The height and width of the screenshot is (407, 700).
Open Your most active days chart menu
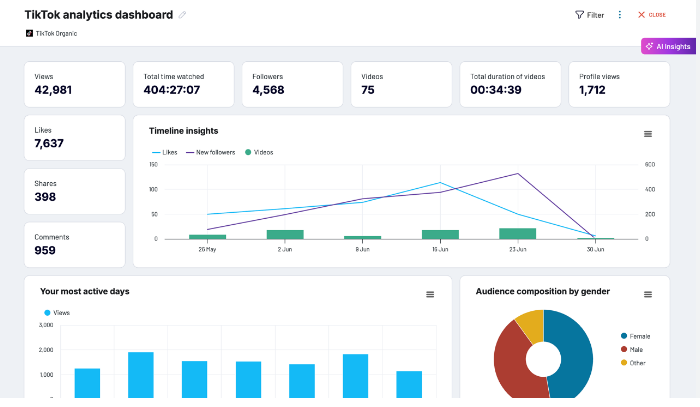click(430, 295)
